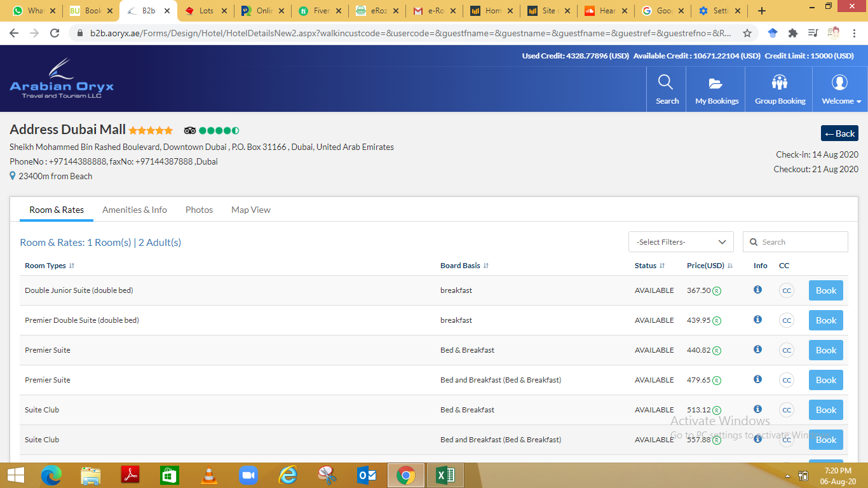Bookmark this page with star icon

click(747, 33)
